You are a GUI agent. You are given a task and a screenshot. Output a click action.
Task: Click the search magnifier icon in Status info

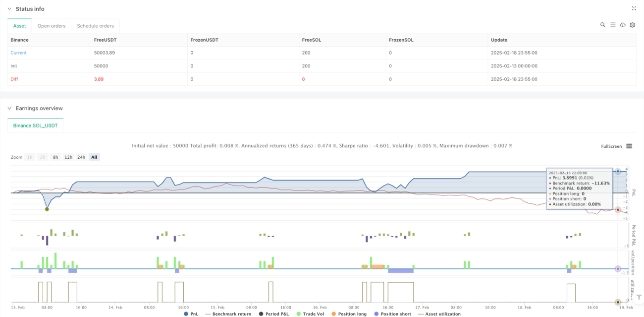click(x=603, y=25)
